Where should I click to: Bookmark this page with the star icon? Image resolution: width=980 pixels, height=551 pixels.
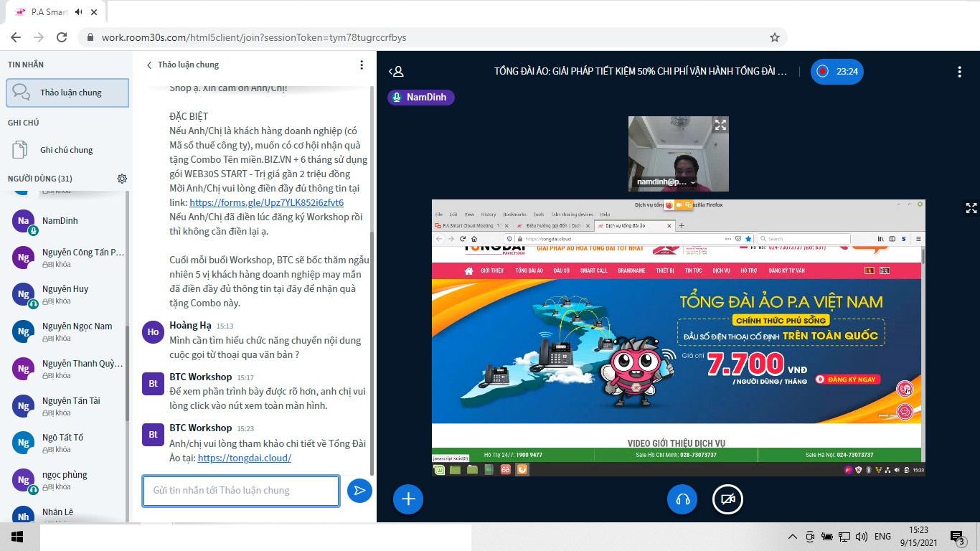(x=775, y=37)
